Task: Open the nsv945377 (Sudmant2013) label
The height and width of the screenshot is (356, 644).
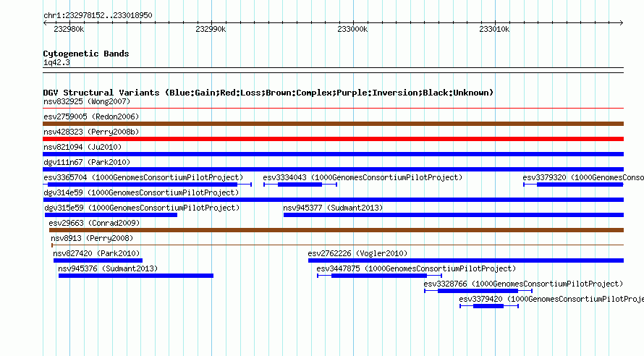Action: (x=333, y=208)
